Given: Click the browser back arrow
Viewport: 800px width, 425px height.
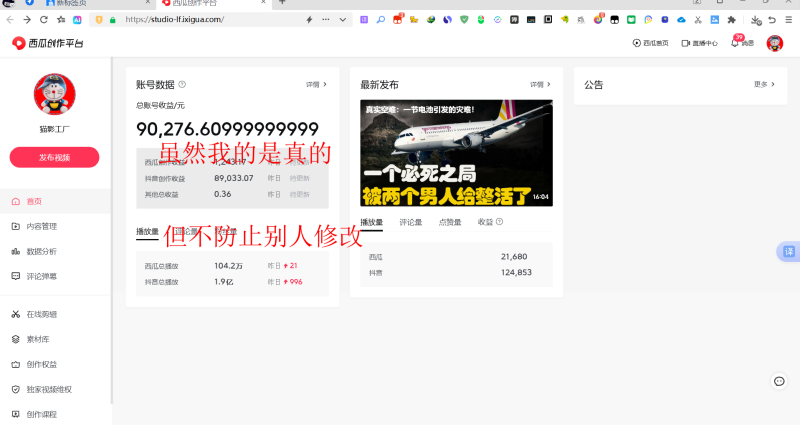Looking at the screenshot, I should (10, 19).
